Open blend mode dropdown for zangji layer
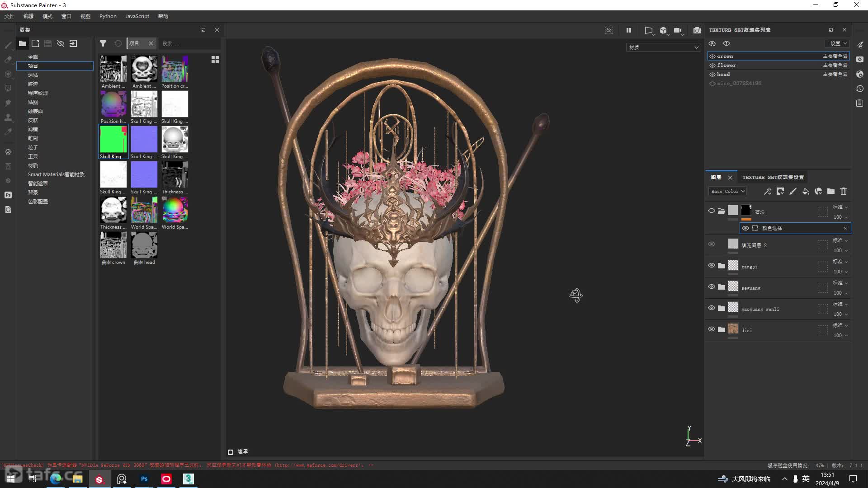The width and height of the screenshot is (868, 488). coord(840,262)
